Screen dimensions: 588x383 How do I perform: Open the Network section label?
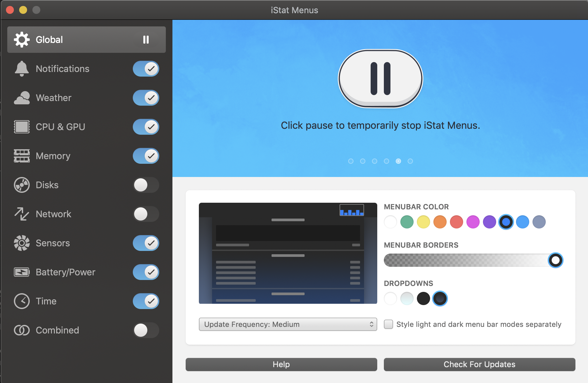coord(54,214)
